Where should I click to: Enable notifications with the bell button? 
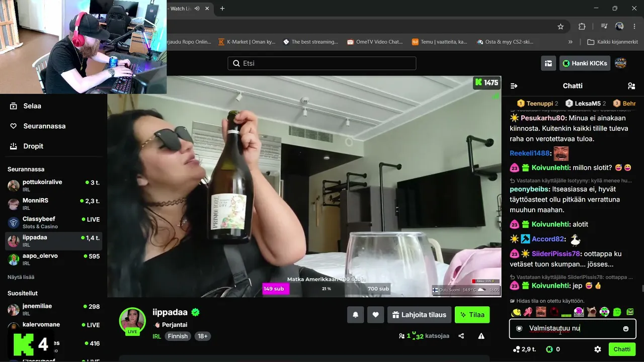click(355, 315)
